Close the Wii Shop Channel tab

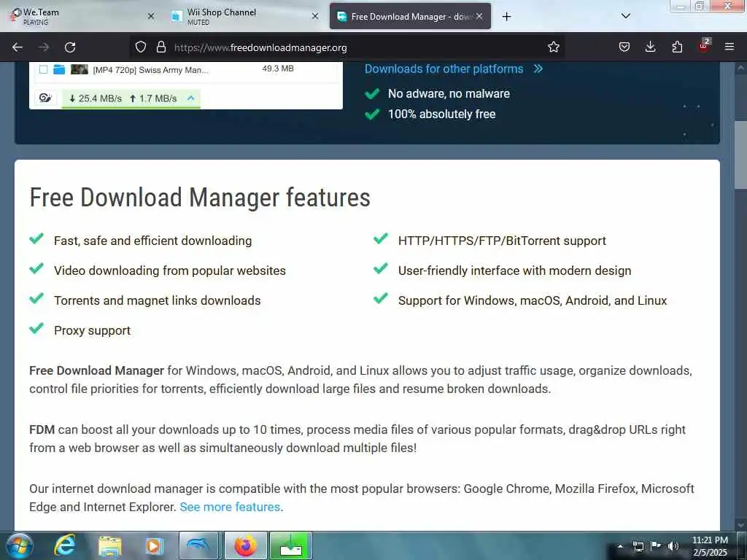(x=315, y=16)
